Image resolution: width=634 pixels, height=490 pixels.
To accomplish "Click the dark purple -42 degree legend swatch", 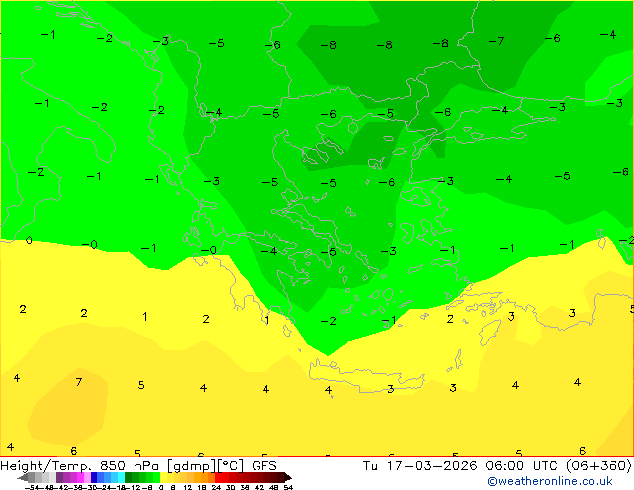I will pyautogui.click(x=59, y=477).
